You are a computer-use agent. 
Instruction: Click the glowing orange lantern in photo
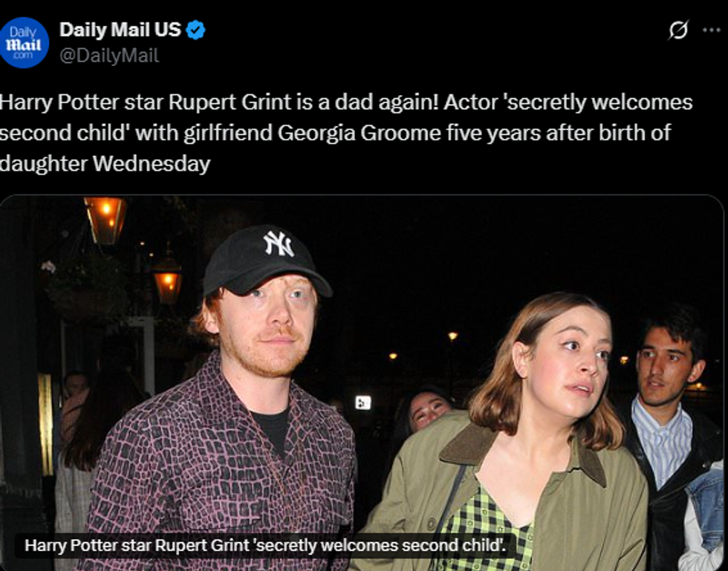tap(105, 220)
